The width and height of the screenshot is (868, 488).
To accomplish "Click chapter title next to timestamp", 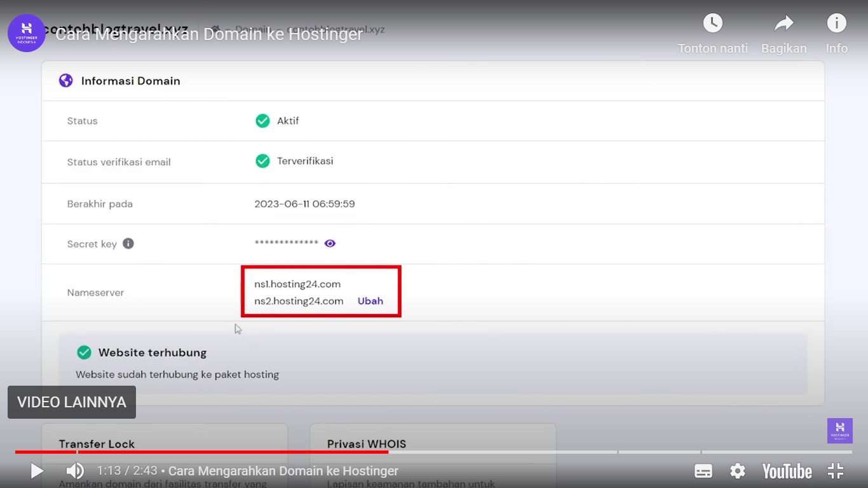I will (283, 471).
